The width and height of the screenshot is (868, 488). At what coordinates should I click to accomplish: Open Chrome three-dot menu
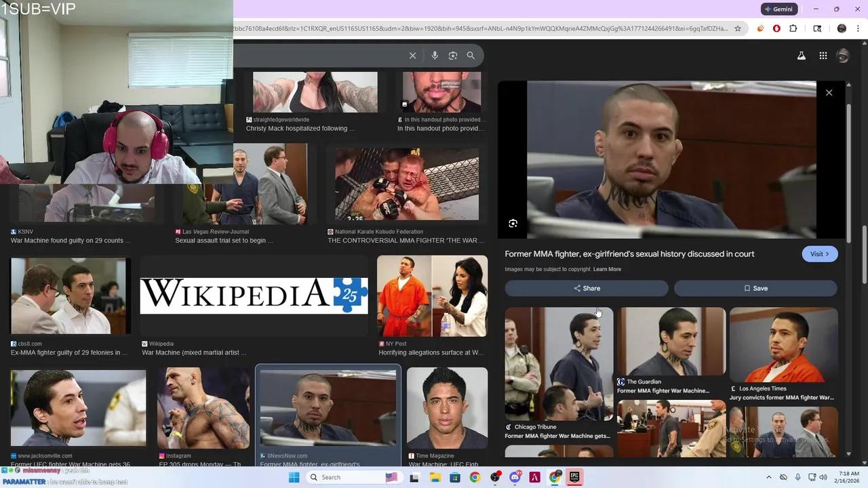(859, 28)
